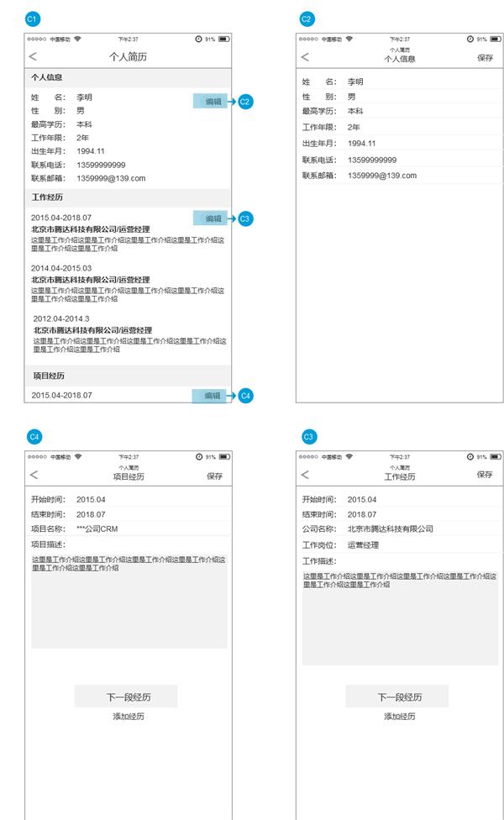Save changes on 项目经历 edit screen
Screen dimensions: 504x820
(214, 476)
